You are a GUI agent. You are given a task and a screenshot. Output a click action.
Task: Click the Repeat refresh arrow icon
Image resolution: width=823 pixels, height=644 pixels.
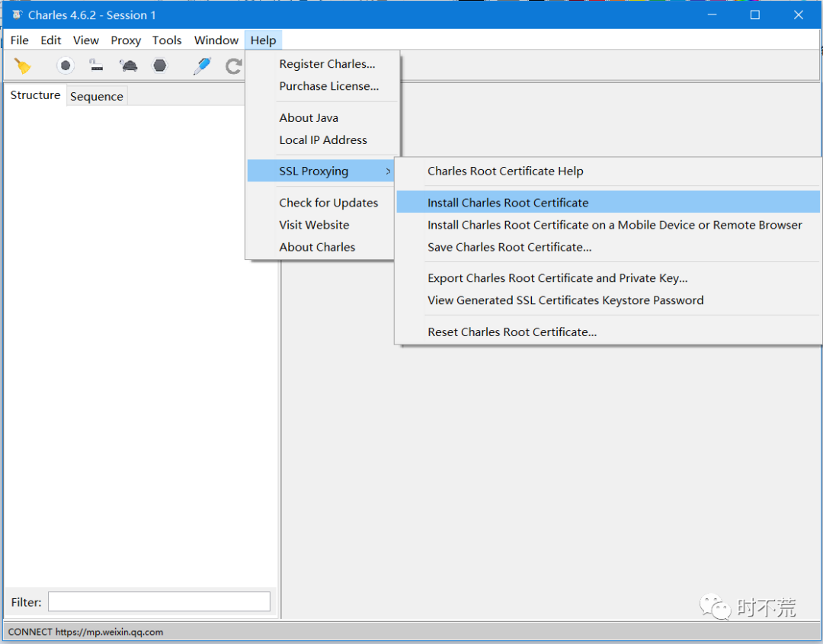(x=234, y=66)
